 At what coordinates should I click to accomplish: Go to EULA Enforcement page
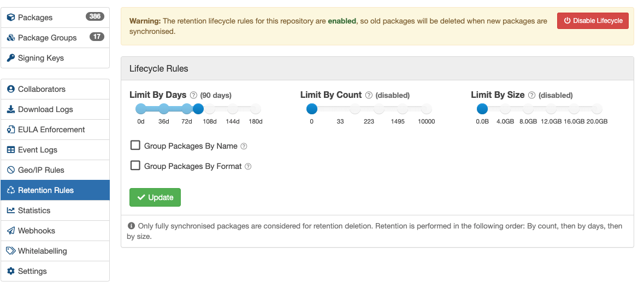point(51,130)
